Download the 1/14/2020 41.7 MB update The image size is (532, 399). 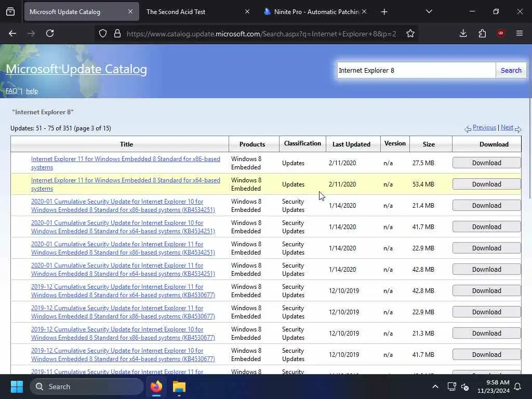tap(486, 227)
